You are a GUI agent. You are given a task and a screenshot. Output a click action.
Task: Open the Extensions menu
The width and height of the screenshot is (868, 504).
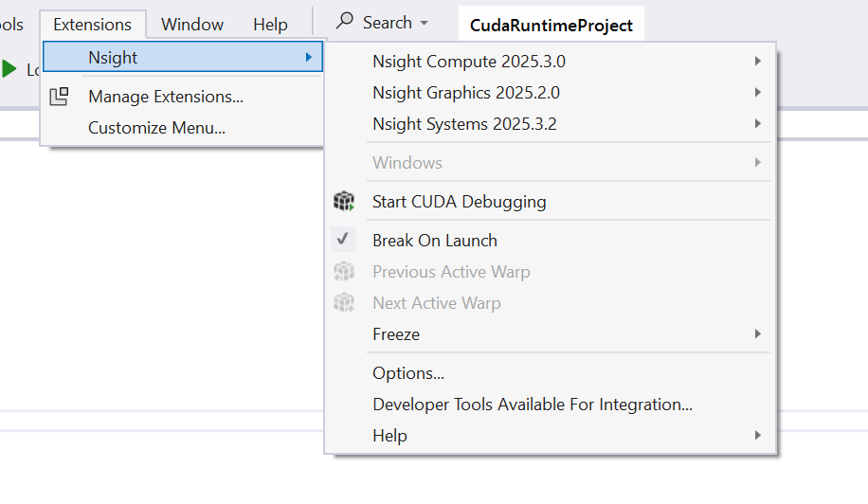[93, 25]
